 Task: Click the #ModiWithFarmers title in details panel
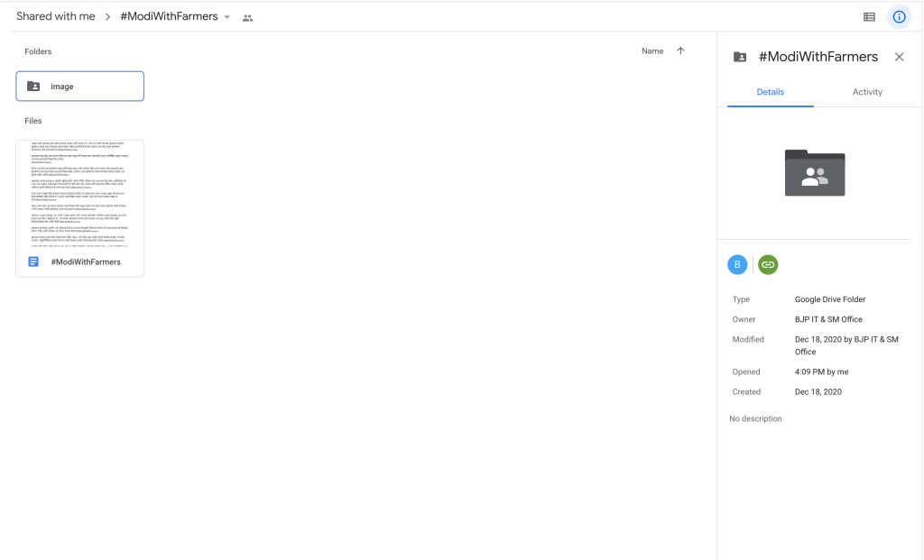coord(818,57)
